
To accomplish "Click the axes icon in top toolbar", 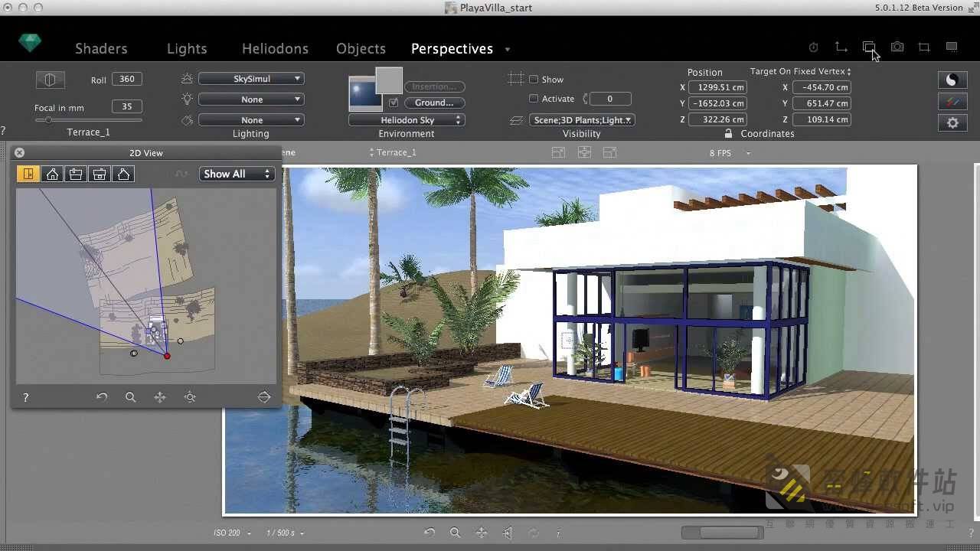I will click(841, 47).
